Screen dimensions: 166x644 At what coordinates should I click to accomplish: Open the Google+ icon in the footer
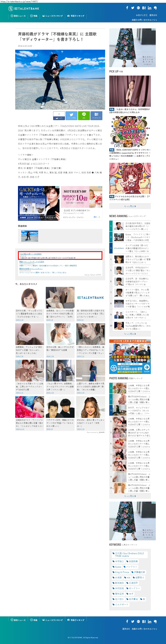click(138, 621)
